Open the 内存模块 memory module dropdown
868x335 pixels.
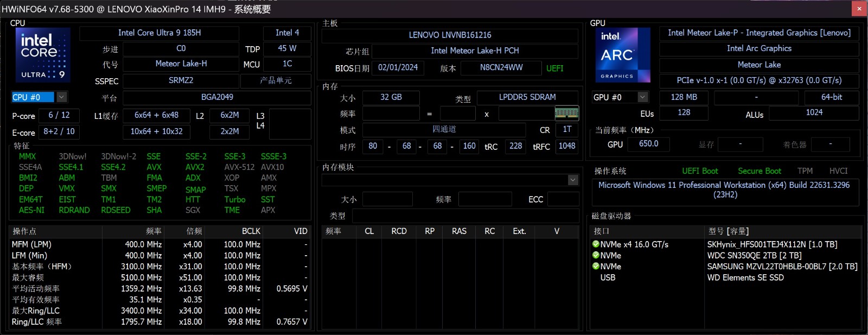pyautogui.click(x=573, y=180)
